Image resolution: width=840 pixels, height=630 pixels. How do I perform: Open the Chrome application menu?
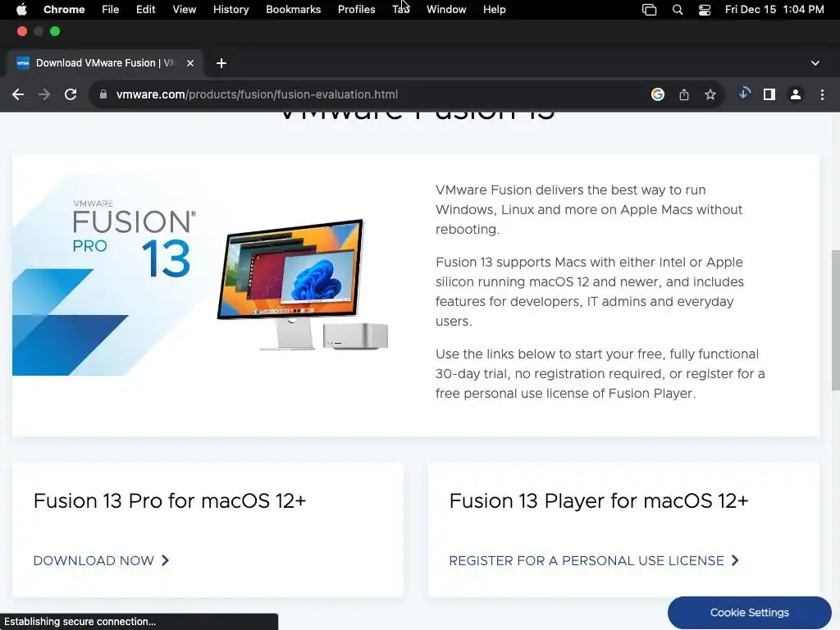(x=64, y=9)
